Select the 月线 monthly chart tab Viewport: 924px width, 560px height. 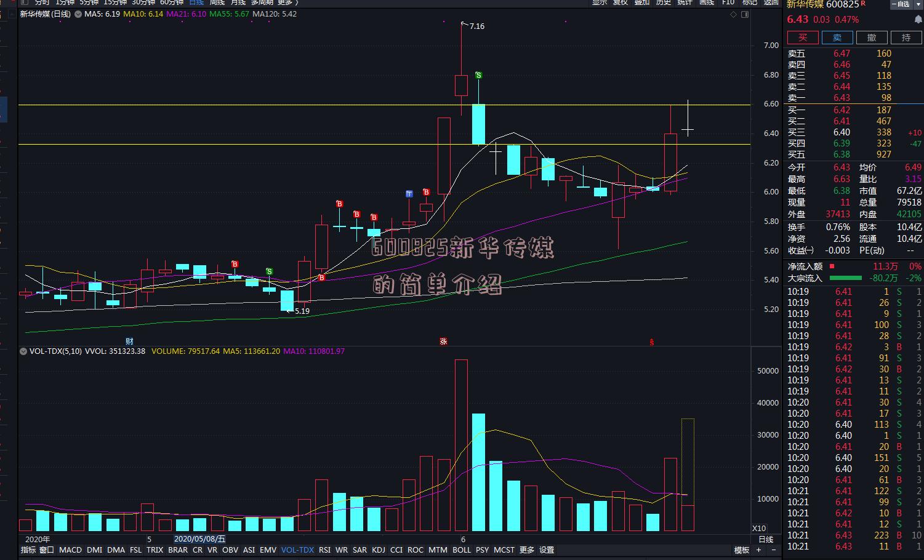[x=238, y=2]
